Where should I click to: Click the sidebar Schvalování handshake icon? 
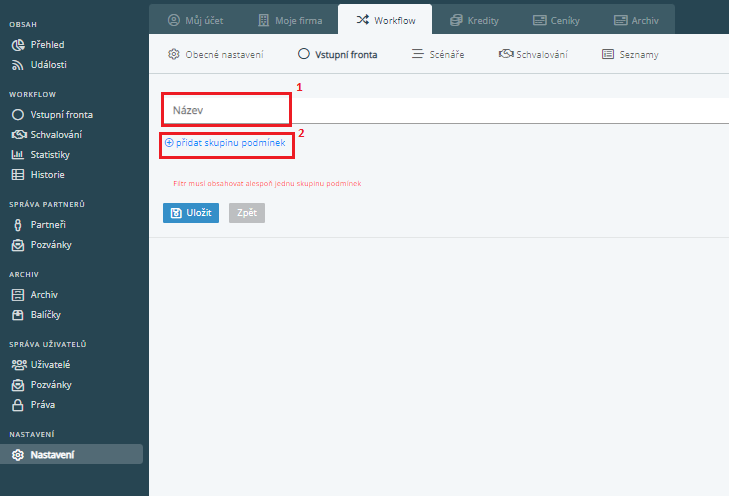click(x=19, y=134)
